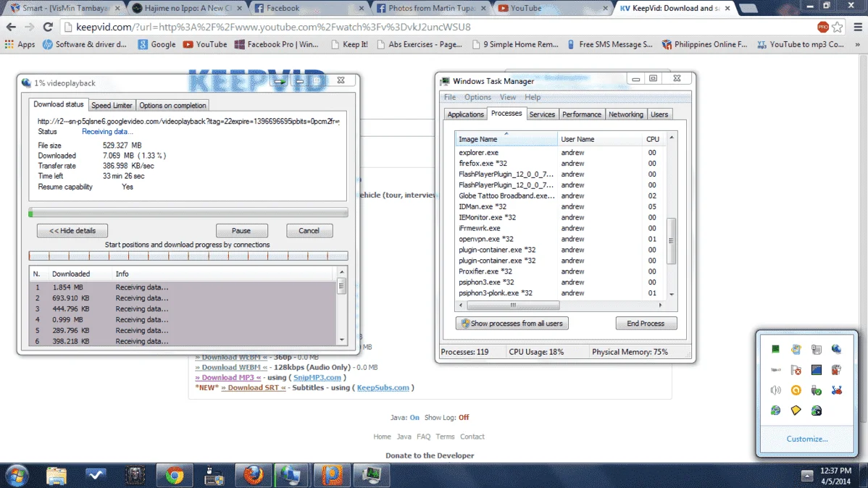Cancel the videoplayback download

tap(309, 231)
